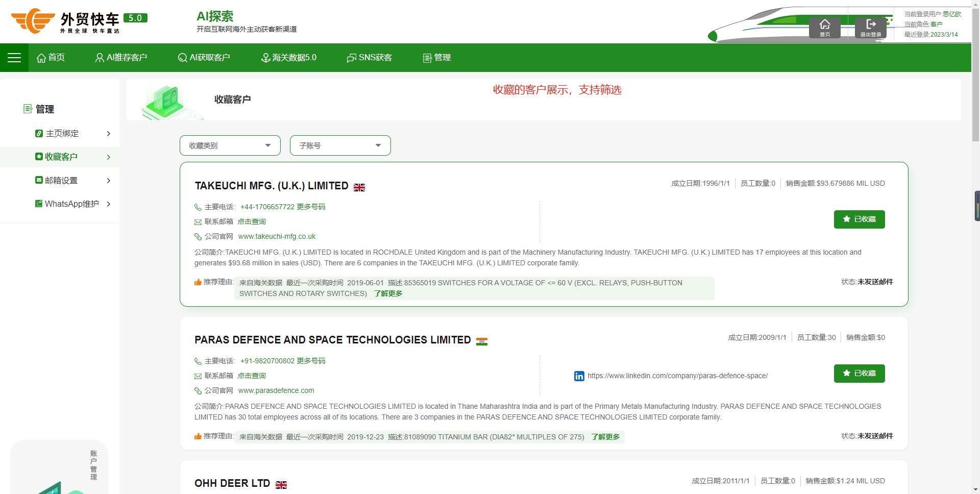Click 状态:未发送邮件 in TAKEUCHI card
Viewport: 980px width, 494px height.
867,282
